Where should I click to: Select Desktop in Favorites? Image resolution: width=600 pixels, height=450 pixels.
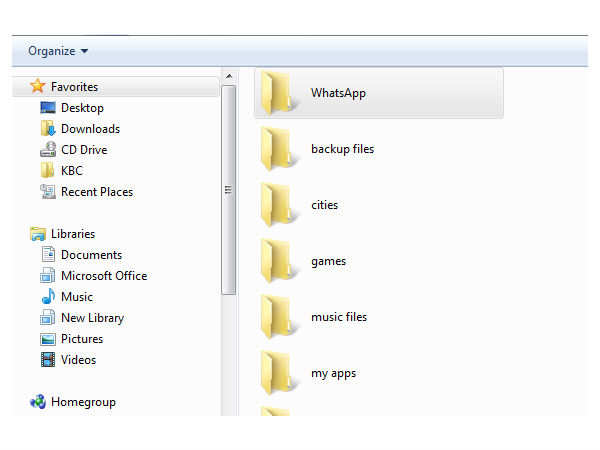click(81, 108)
